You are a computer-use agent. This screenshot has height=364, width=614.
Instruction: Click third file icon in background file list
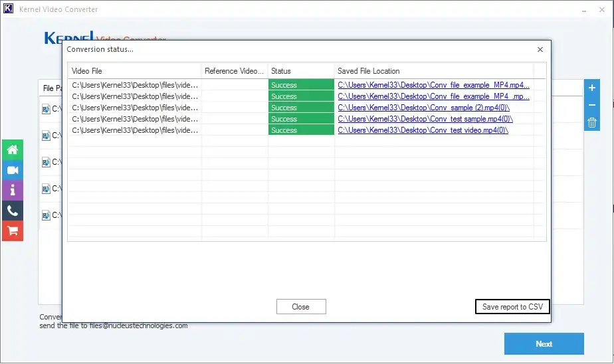click(x=46, y=162)
